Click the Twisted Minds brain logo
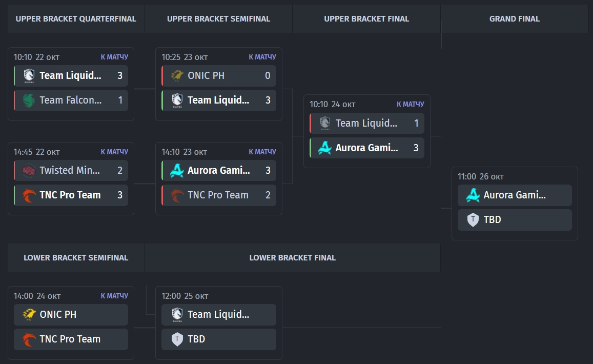593x364 pixels. click(x=29, y=170)
